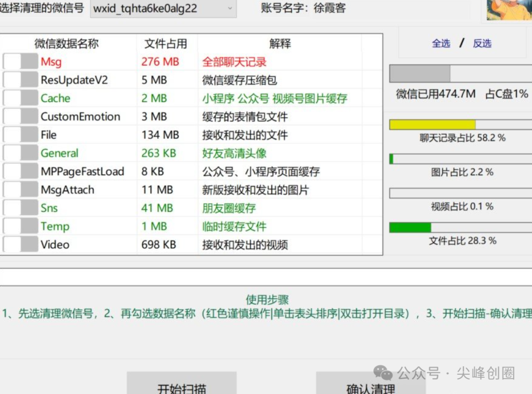Click the 反选 link
Image resolution: width=532 pixels, height=394 pixels.
[482, 43]
